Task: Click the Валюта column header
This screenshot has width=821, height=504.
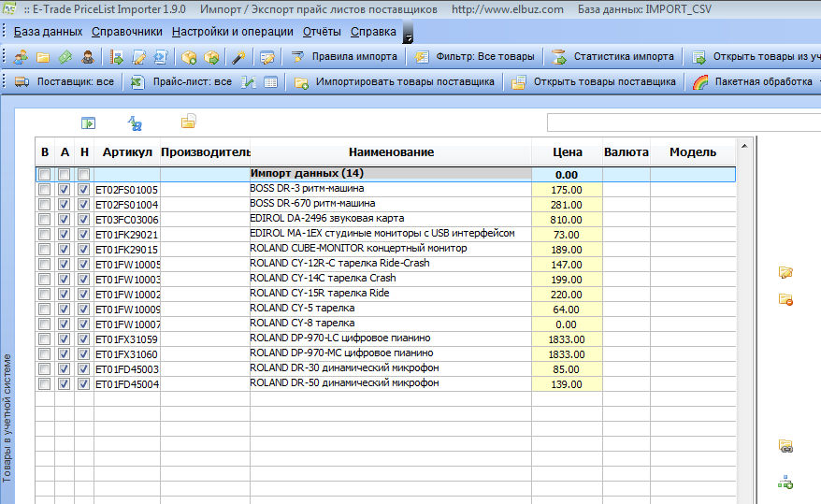Action: coord(627,152)
